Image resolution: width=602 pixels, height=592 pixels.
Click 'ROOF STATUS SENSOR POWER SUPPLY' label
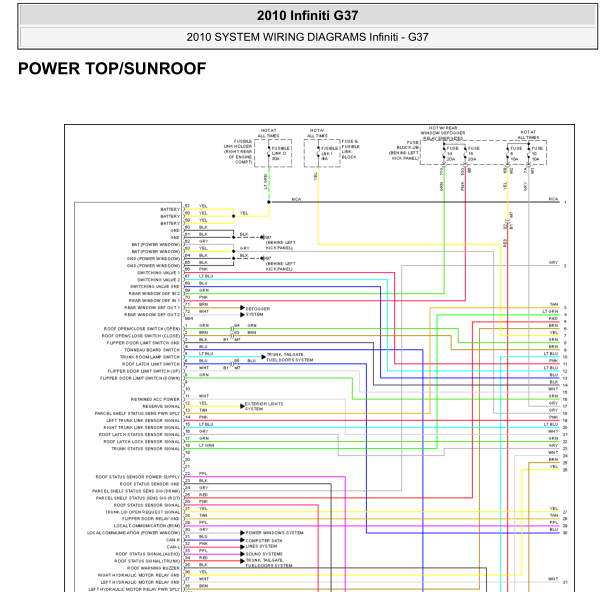click(138, 476)
